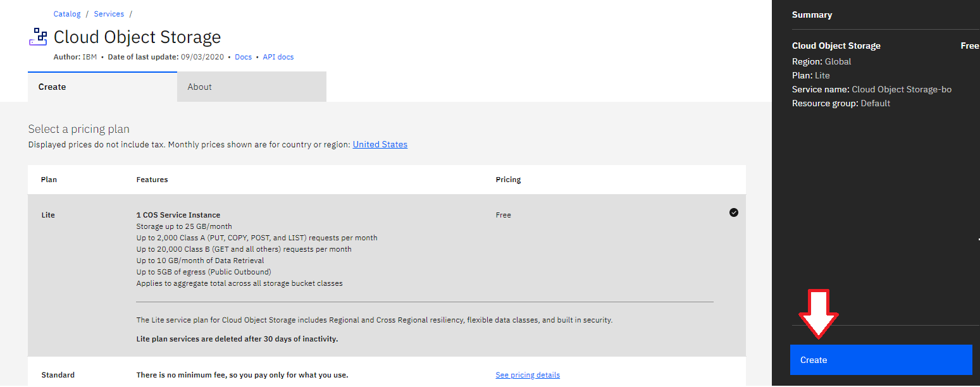980x387 pixels.
Task: Open the Docs link
Action: (x=243, y=57)
